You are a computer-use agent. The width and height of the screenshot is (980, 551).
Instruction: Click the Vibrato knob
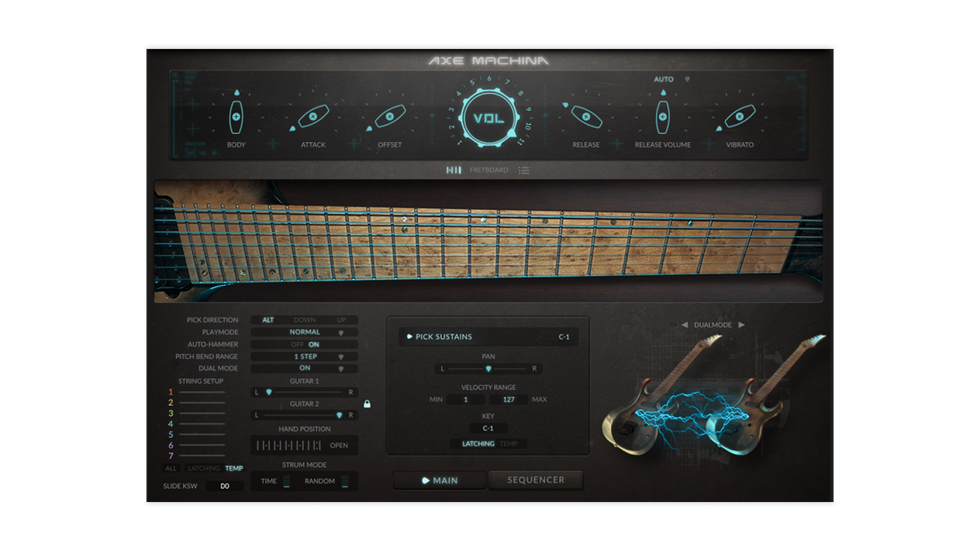(739, 118)
